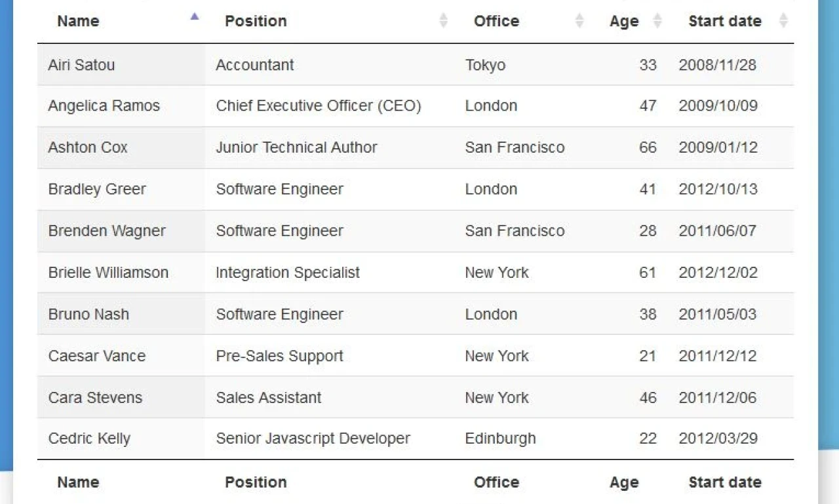Click the Start date sort arrows icon
839x504 pixels.
pos(783,21)
